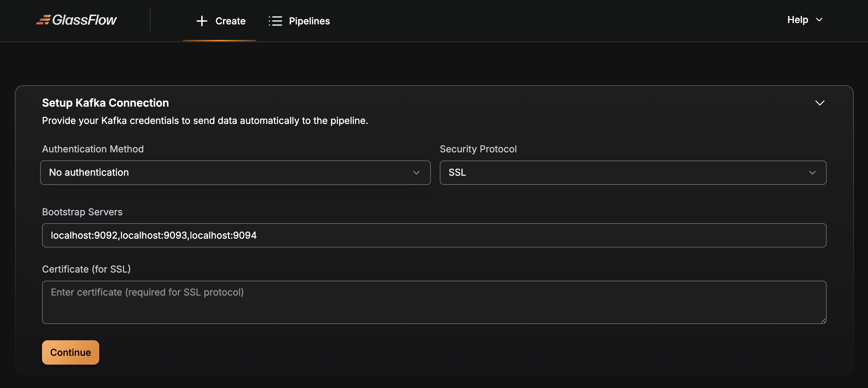This screenshot has height=388, width=868.
Task: Click into the Certificate (for SSL) textarea
Action: pos(434,302)
